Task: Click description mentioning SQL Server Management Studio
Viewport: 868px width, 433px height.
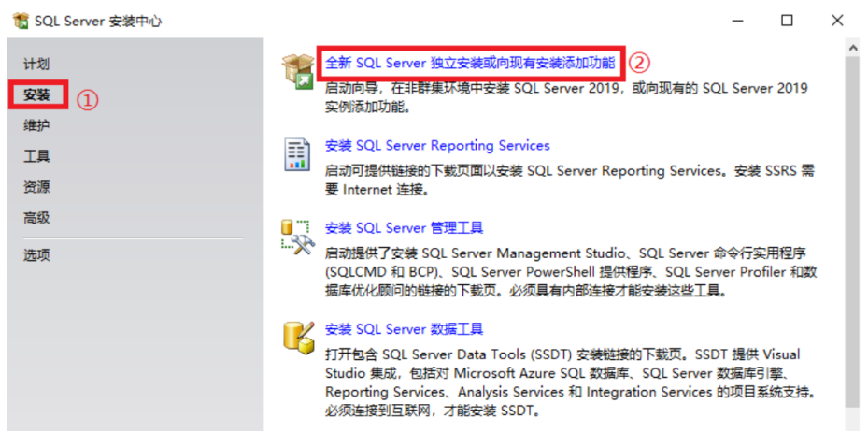Action: (x=571, y=272)
